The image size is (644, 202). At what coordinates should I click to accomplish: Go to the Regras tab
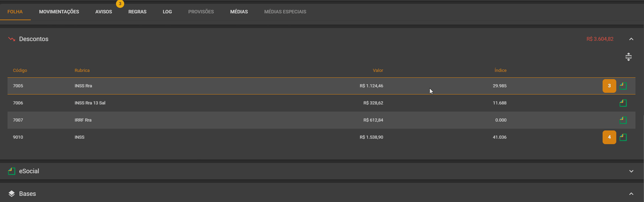coord(137,12)
